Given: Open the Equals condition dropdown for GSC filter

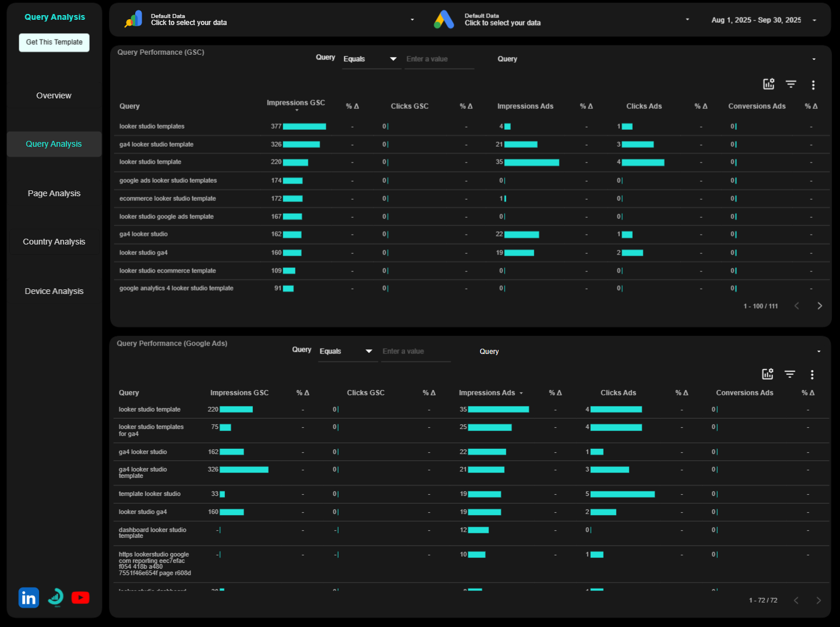Looking at the screenshot, I should pos(371,59).
